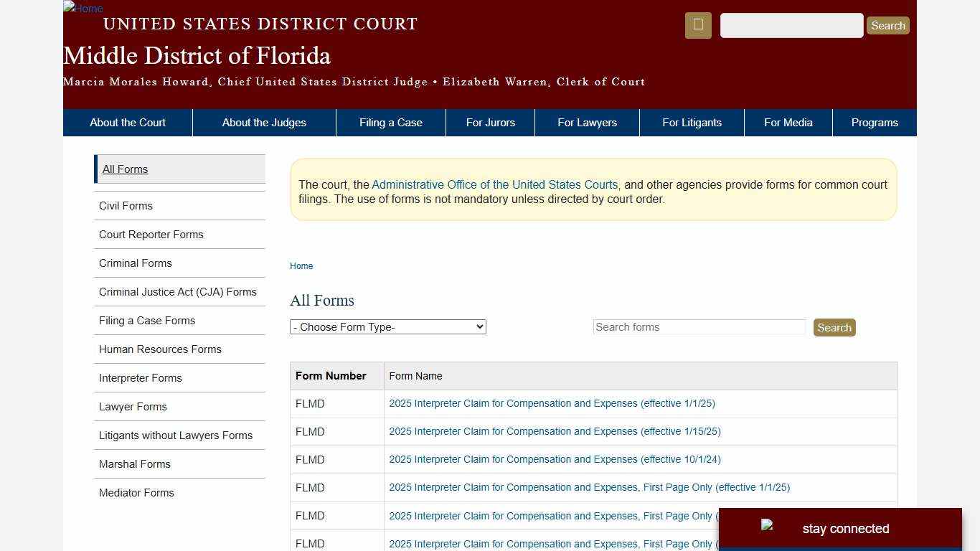This screenshot has width=980, height=551.
Task: Open Criminal Justice Act (CJA) Forms
Action: coord(177,291)
